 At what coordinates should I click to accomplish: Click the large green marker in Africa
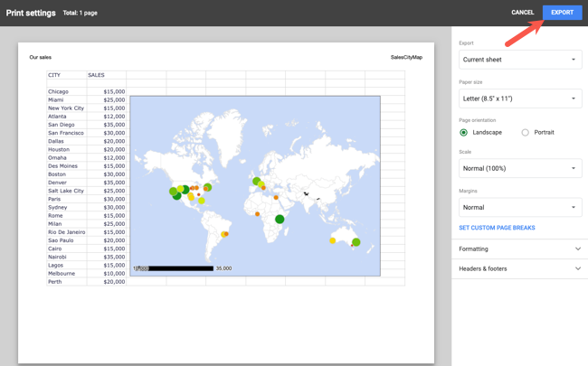coord(280,219)
